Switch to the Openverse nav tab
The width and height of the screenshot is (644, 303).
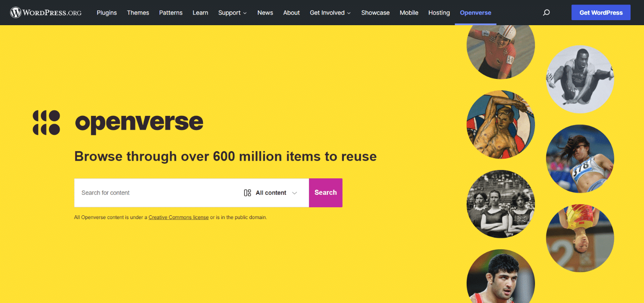pos(475,13)
